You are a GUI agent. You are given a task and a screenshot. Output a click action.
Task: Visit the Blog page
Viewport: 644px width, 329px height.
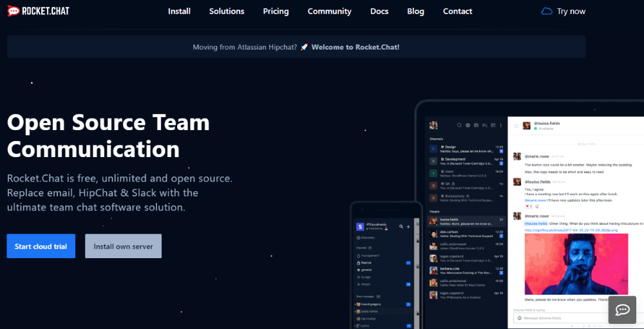[415, 12]
